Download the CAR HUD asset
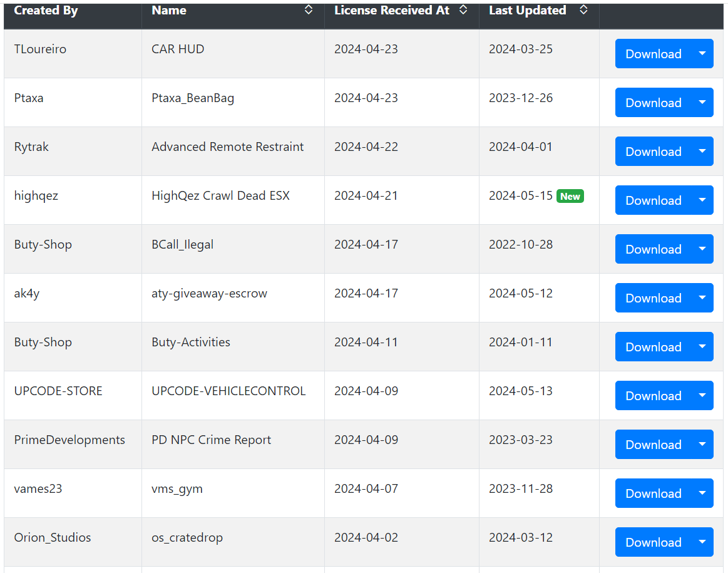Image resolution: width=728 pixels, height=573 pixels. tap(654, 54)
